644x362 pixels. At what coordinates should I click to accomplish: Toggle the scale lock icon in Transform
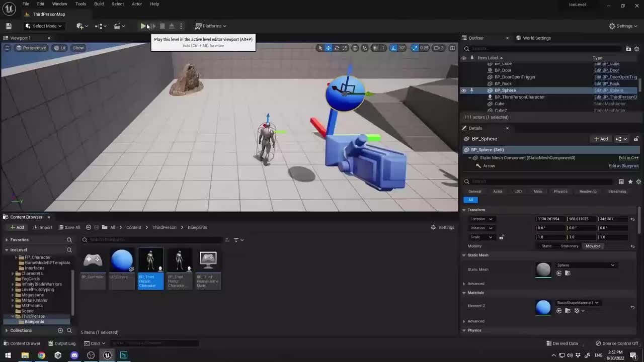(501, 237)
